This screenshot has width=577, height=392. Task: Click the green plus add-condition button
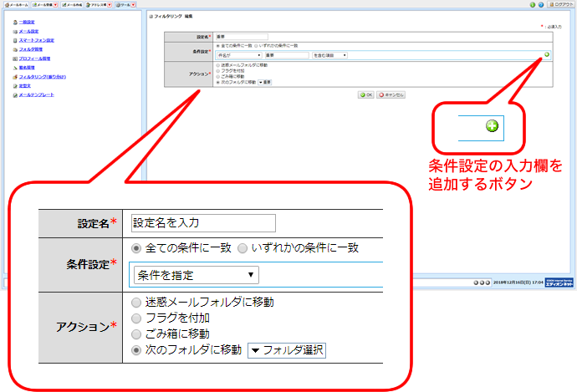point(546,55)
